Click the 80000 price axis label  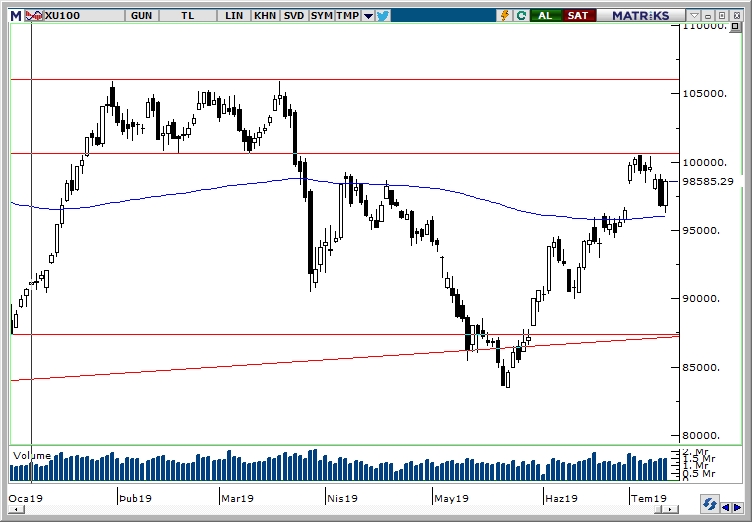pyautogui.click(x=701, y=436)
